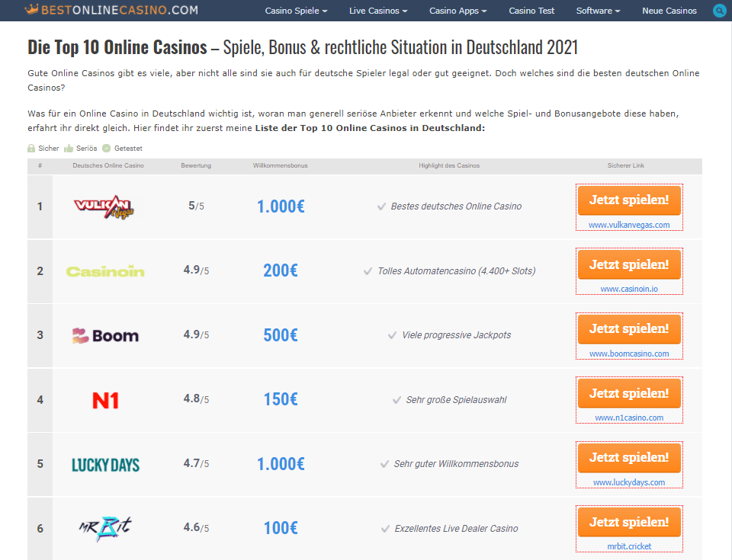Expand the Casino Apps dropdown menu
732x560 pixels.
click(458, 11)
